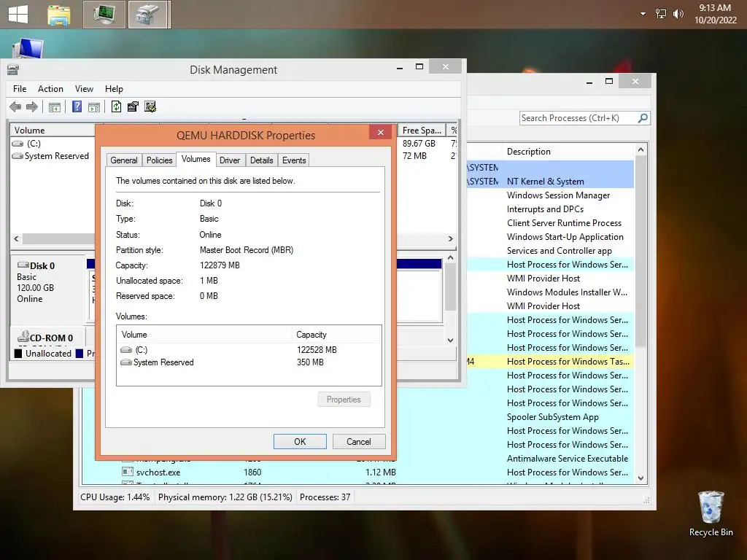Click the Capacity column header in the dialog list
Image resolution: width=747 pixels, height=560 pixels.
pos(336,334)
